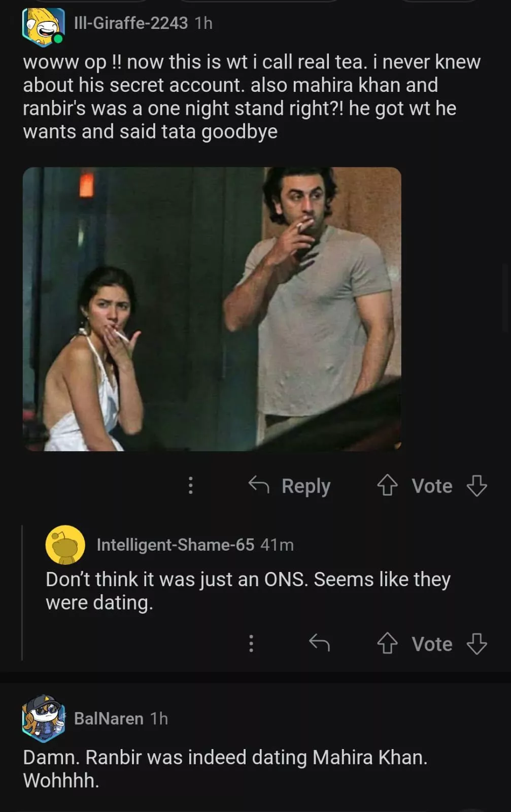Upvote Intelligent-Shame-65's reply

(387, 644)
